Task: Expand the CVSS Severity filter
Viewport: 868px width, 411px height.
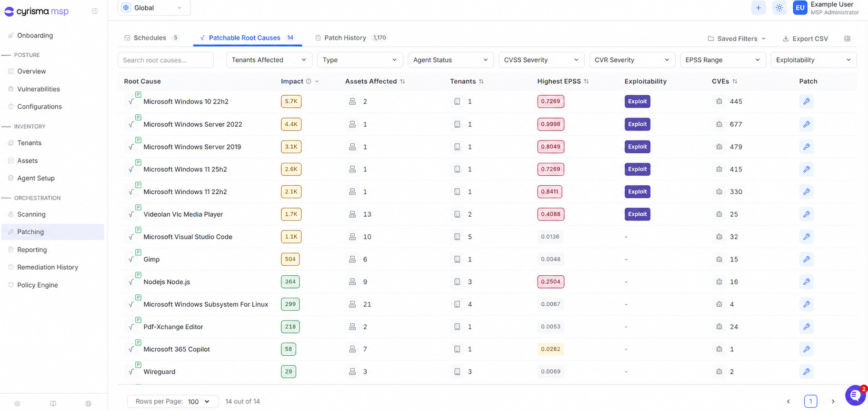Action: (541, 60)
